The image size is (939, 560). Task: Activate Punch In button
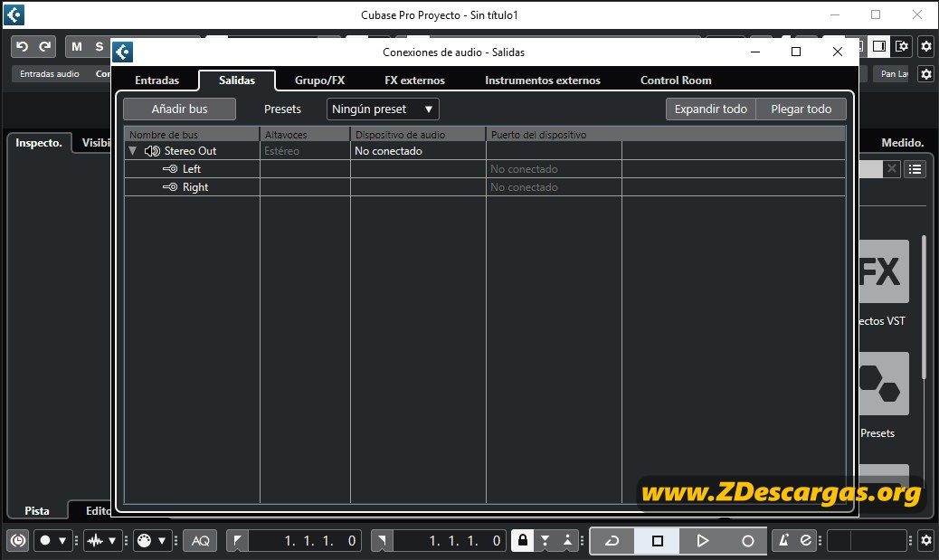(x=545, y=541)
